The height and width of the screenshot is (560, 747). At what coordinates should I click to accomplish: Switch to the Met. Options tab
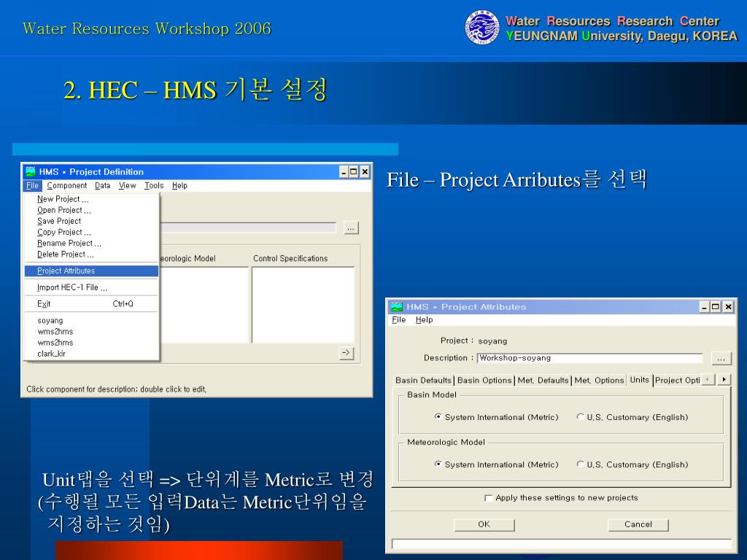pos(600,380)
